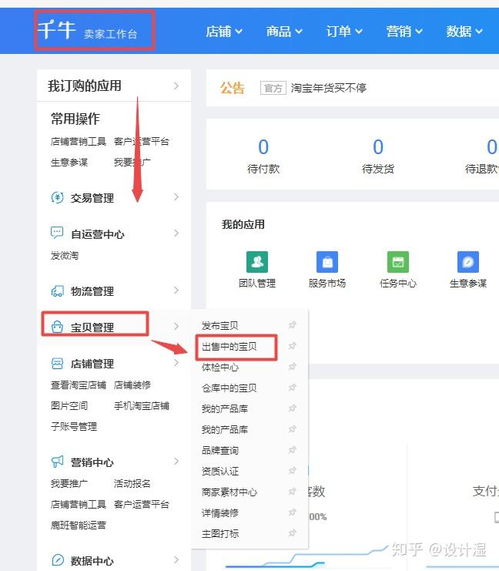The image size is (499, 571).
Task: Open the 查看淘宝店铺 link
Action: (78, 385)
